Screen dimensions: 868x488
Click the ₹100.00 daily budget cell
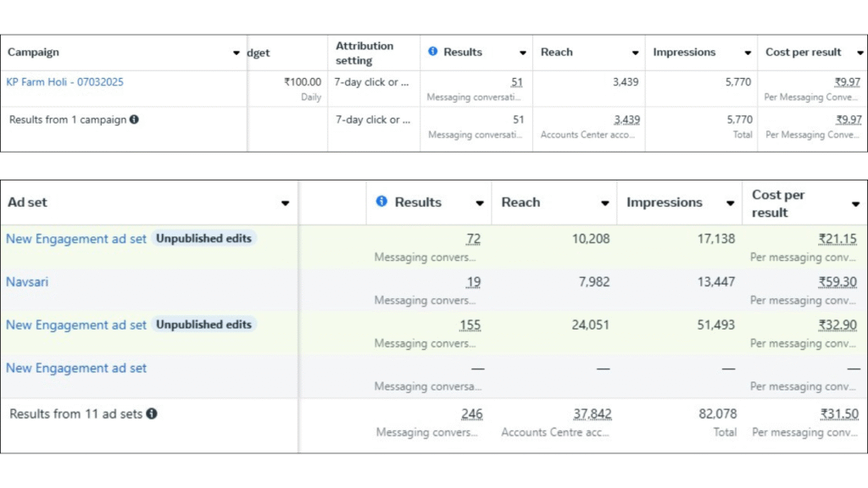303,82
